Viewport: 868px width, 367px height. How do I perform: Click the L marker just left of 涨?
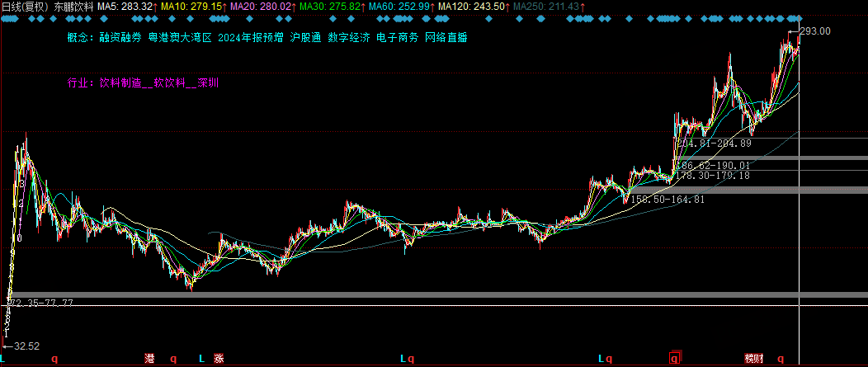[x=201, y=359]
